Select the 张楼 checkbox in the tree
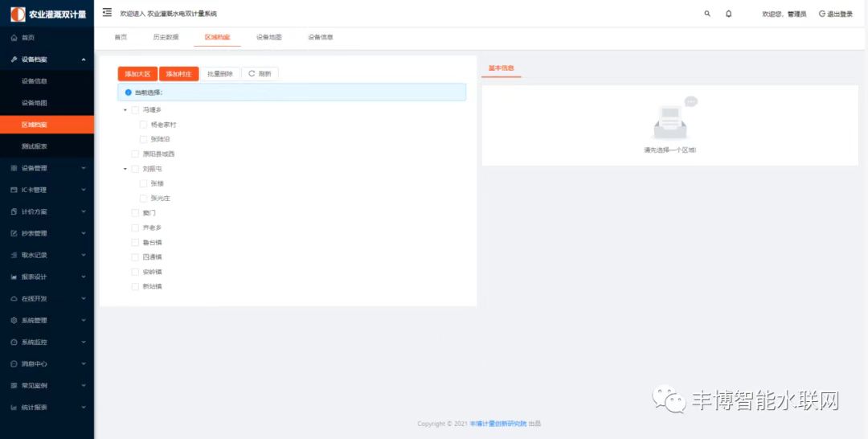This screenshot has height=439, width=868. coord(143,183)
